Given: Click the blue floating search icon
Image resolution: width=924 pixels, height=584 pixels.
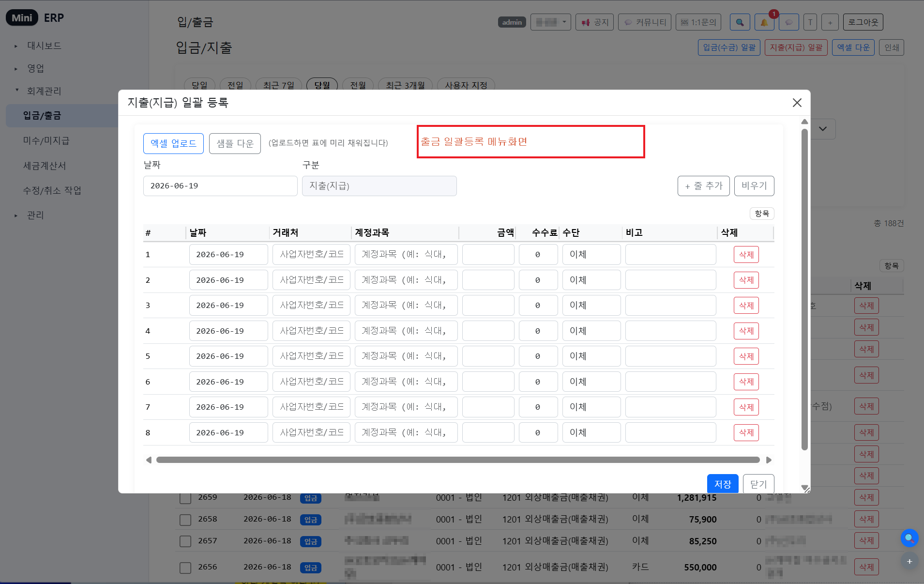Looking at the screenshot, I should pos(909,538).
